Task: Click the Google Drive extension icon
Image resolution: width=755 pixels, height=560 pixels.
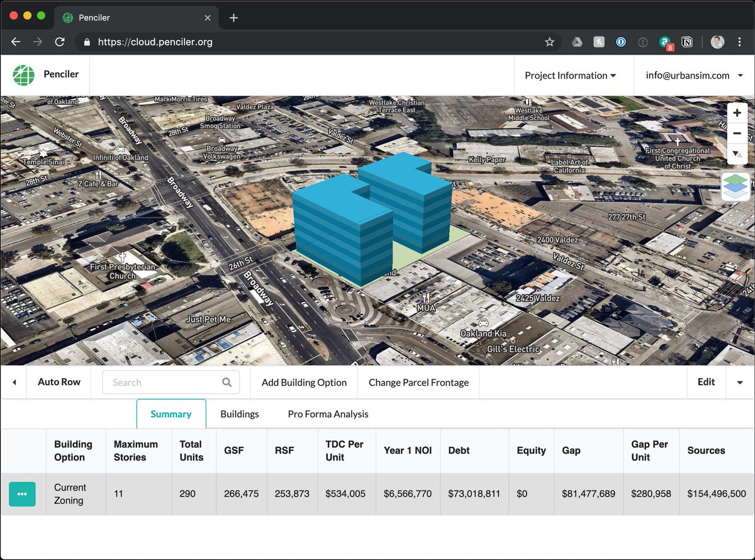Action: (x=577, y=42)
